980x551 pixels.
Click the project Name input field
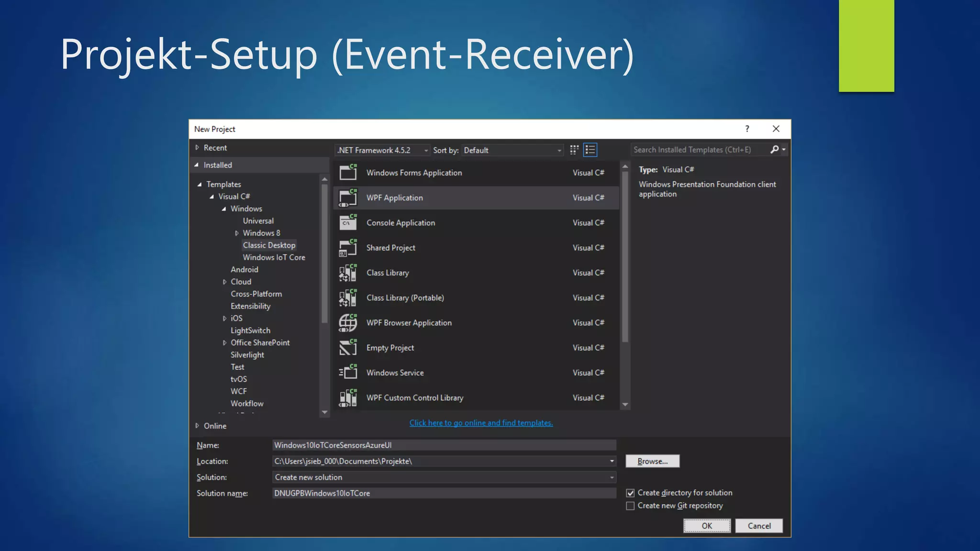pos(444,445)
